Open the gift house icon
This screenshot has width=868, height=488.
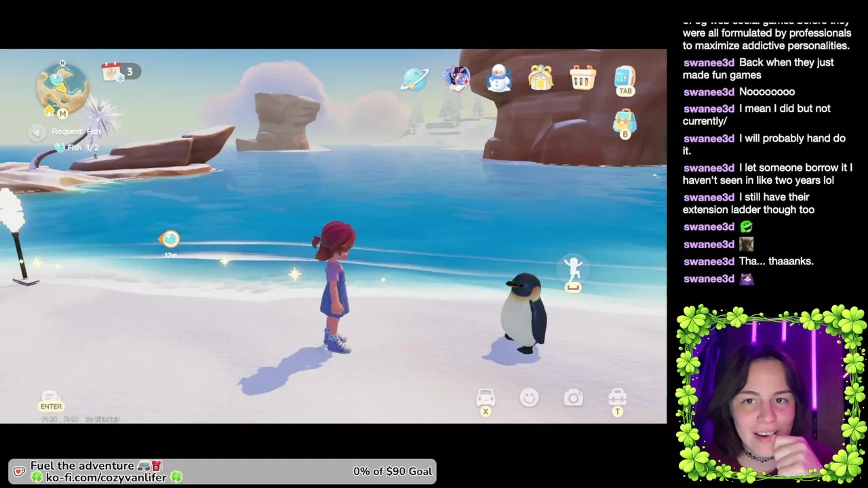(x=540, y=78)
